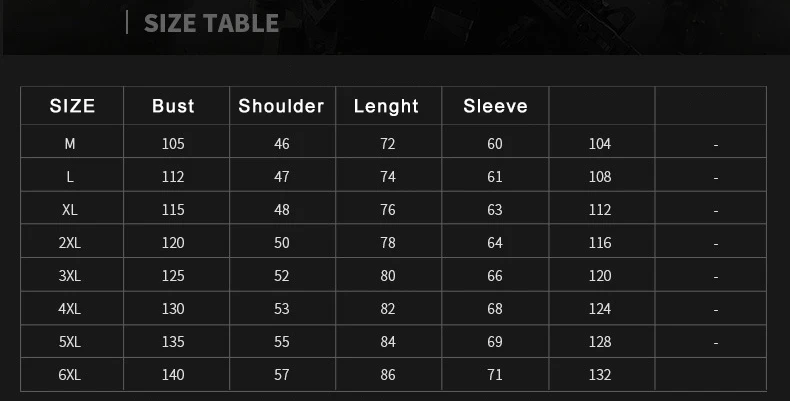
Task: Click the M size row label
Action: (70, 144)
